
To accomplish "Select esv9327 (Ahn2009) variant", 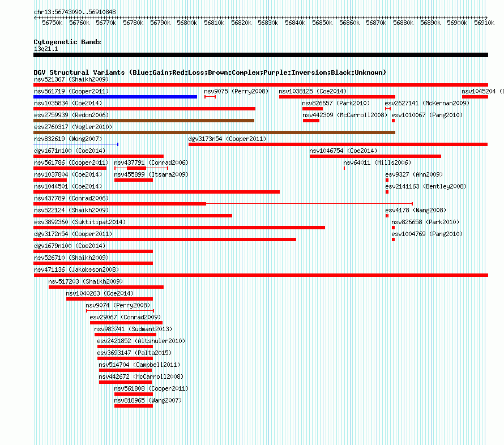I will (414, 174).
